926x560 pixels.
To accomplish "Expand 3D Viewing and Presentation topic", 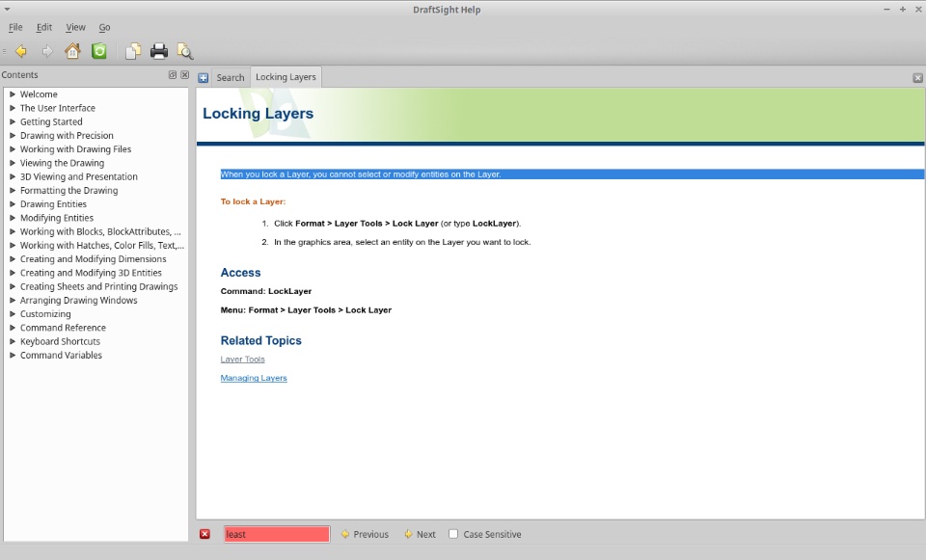I will click(x=13, y=176).
